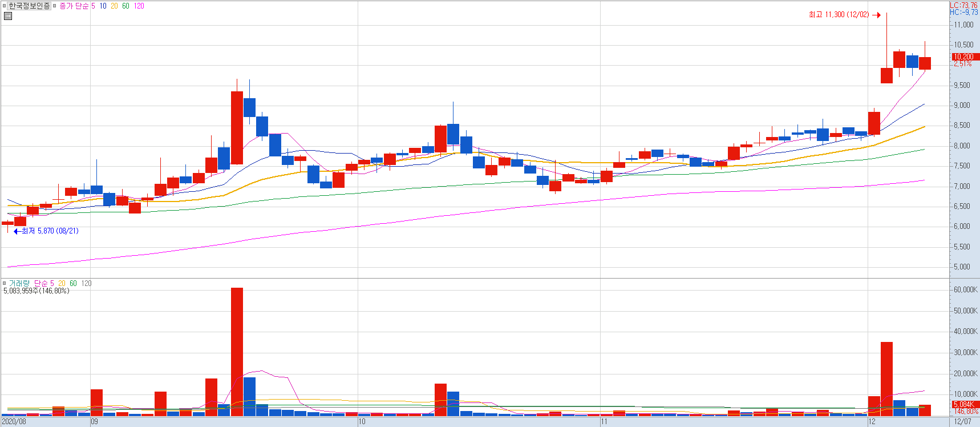The height and width of the screenshot is (427, 980).
Task: Click the small square before 종가 단순
Action: click(x=55, y=6)
